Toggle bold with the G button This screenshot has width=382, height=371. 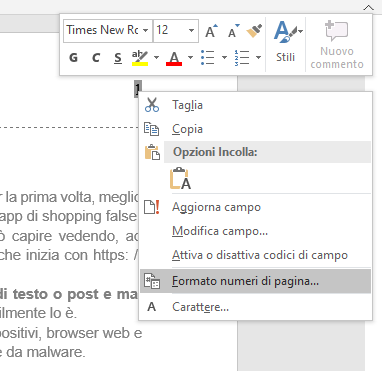(x=73, y=58)
